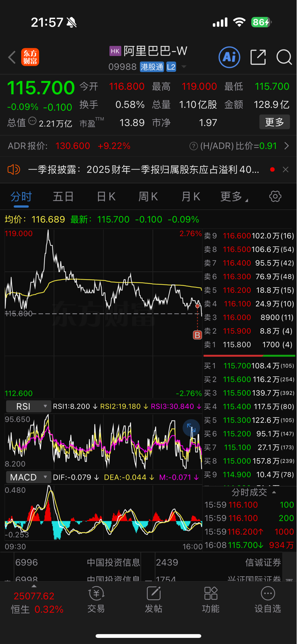Tap the RSI indicator chart
Screen dimensions: 297x644
[x=104, y=441]
